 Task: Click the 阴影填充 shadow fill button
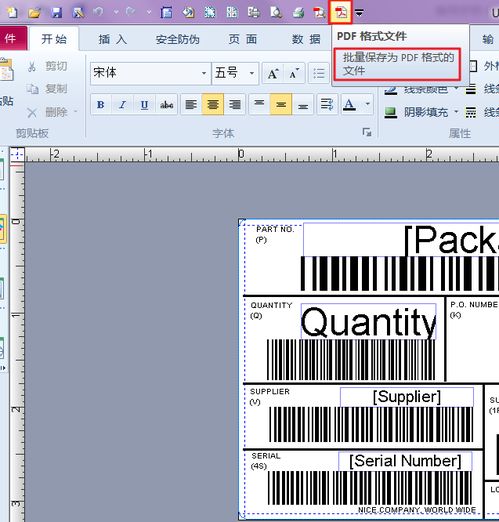click(x=417, y=112)
